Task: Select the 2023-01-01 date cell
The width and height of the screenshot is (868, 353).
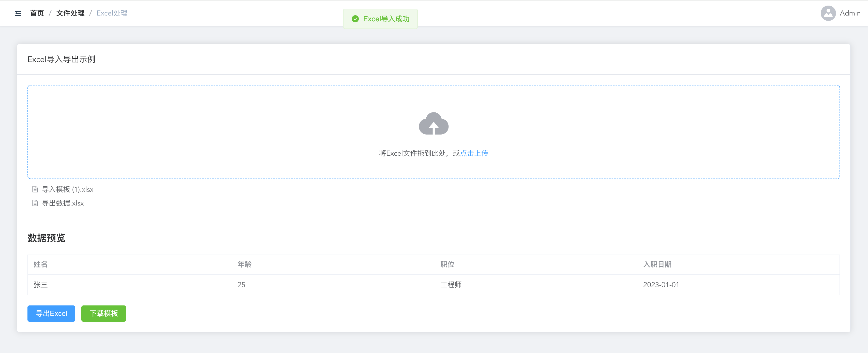Action: (738, 285)
